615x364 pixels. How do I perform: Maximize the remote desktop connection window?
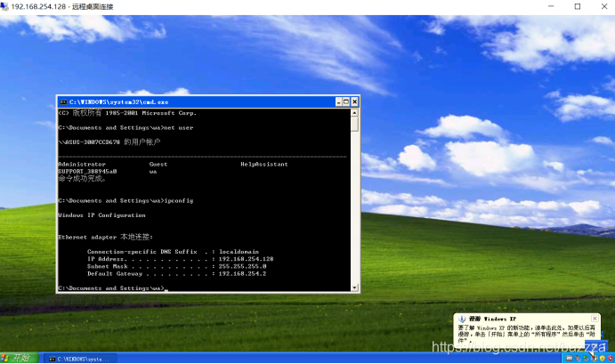pos(578,6)
